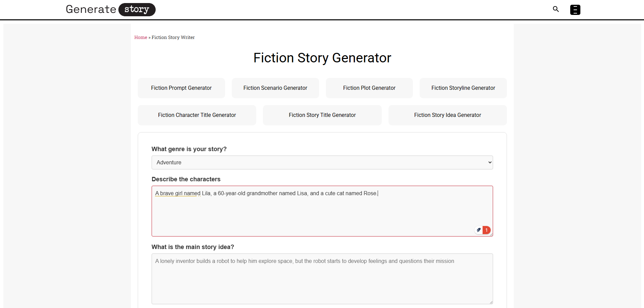The image size is (644, 308).
Task: Go to Home via the breadcrumb link
Action: (x=140, y=37)
